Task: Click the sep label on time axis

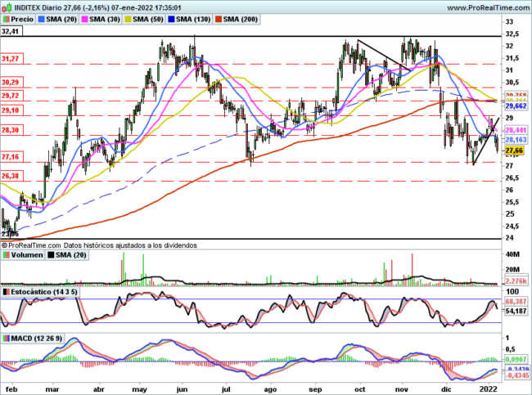Action: [315, 389]
